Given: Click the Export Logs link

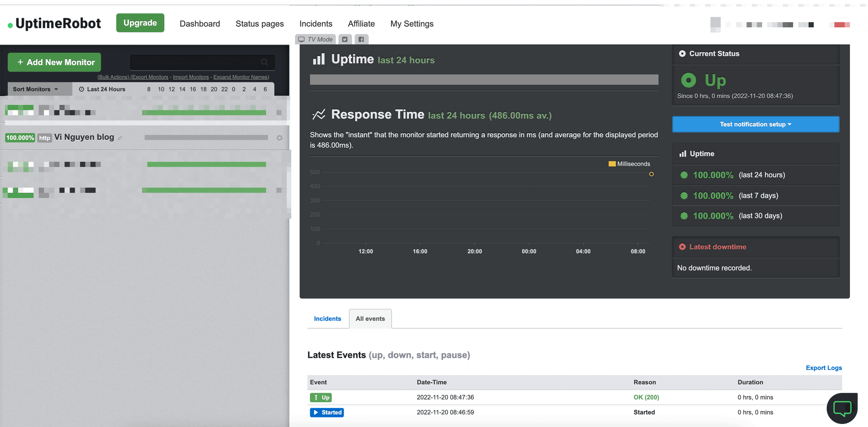Looking at the screenshot, I should click(823, 368).
